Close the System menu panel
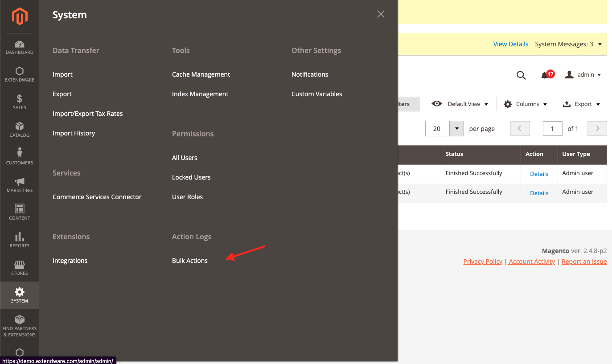The width and height of the screenshot is (612, 364). pos(381,14)
